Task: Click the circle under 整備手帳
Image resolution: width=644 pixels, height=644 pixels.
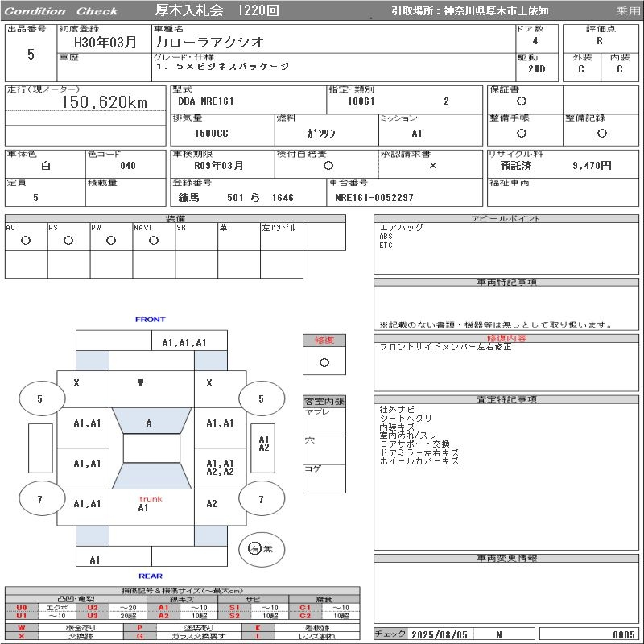Action: click(x=522, y=133)
